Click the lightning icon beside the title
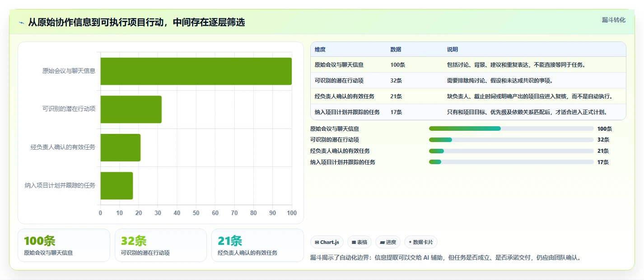This screenshot has height=280, width=644. tap(22, 23)
